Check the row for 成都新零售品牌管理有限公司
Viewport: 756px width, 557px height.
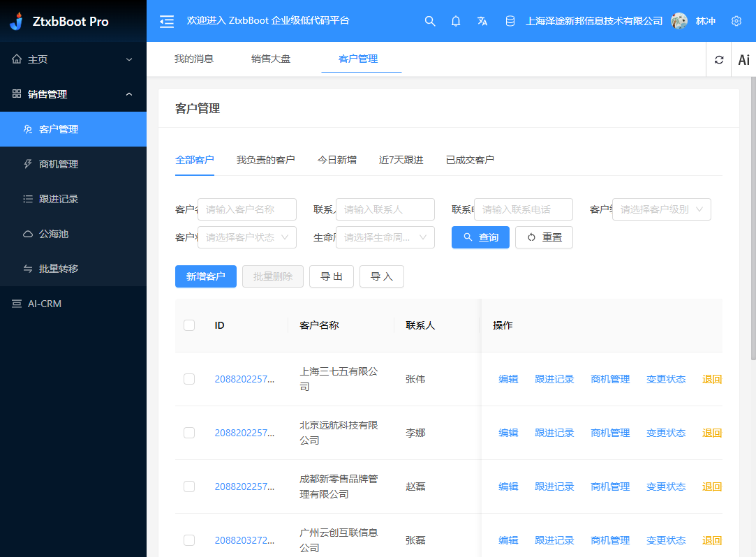(x=189, y=487)
